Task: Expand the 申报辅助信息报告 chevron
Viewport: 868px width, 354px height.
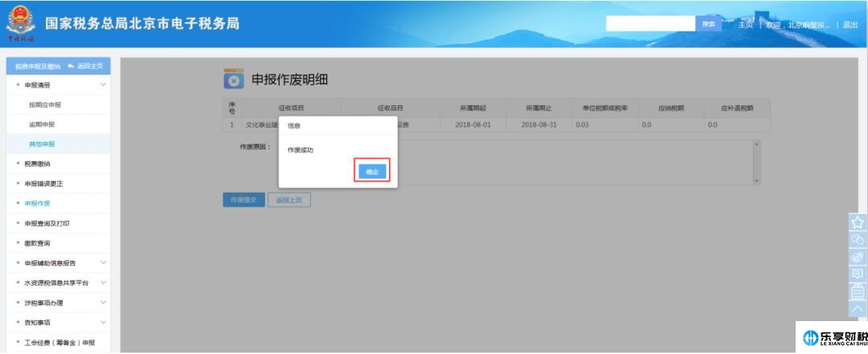Action: [x=103, y=262]
